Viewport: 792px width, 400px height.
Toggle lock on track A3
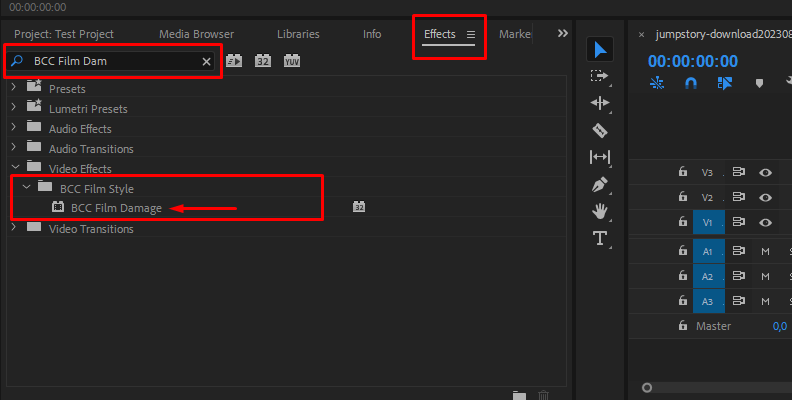(683, 301)
